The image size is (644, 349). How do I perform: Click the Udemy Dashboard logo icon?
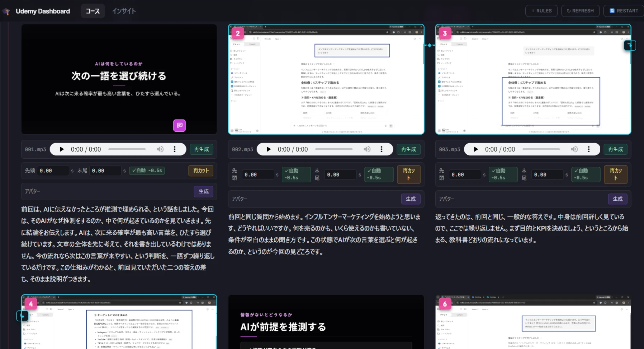[x=6, y=11]
